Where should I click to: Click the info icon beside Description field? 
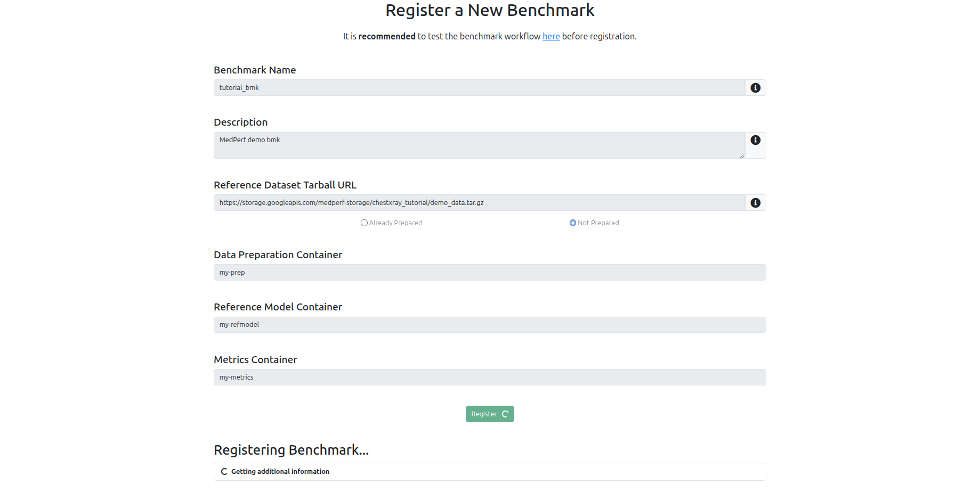pyautogui.click(x=755, y=140)
